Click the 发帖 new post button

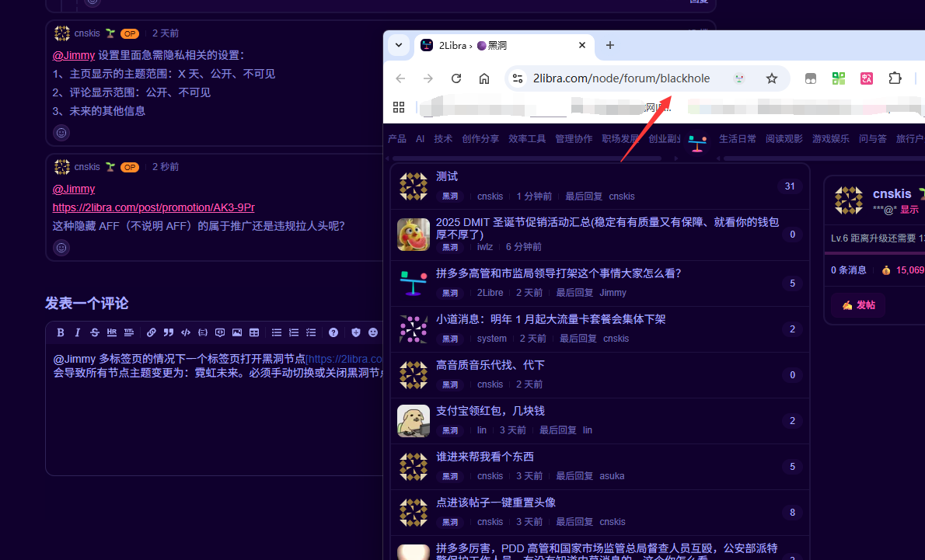pyautogui.click(x=857, y=305)
